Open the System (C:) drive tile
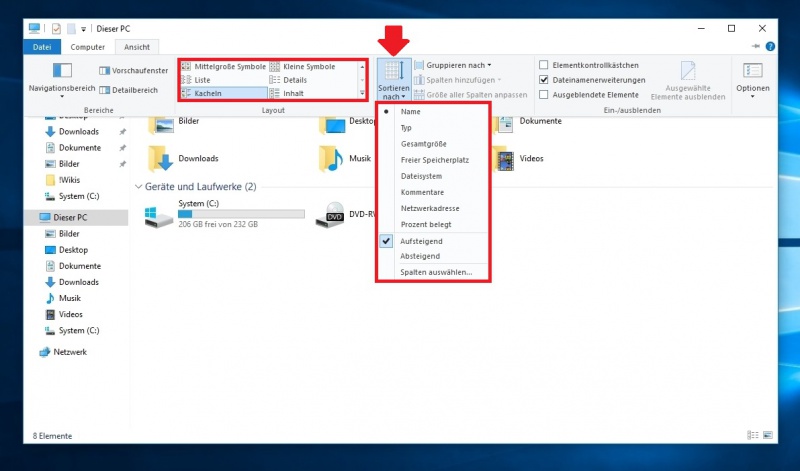This screenshot has height=471, width=800. click(x=225, y=214)
